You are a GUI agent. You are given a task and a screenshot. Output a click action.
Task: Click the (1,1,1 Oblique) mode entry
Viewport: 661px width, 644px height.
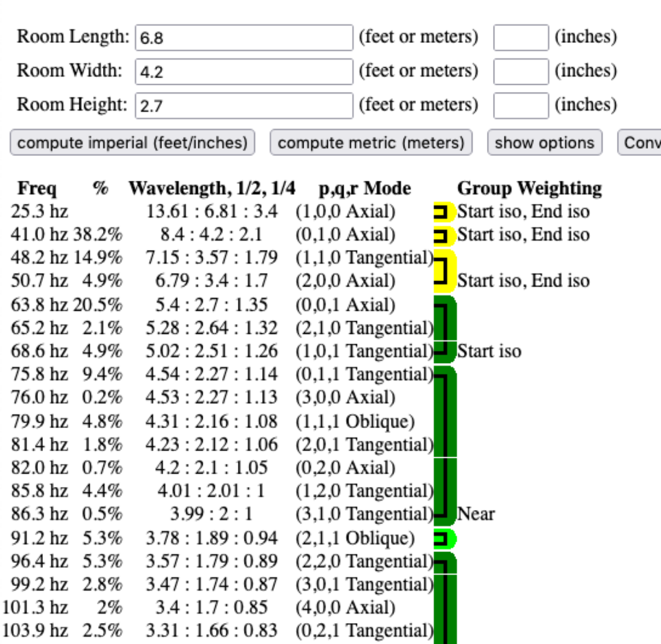(x=355, y=421)
